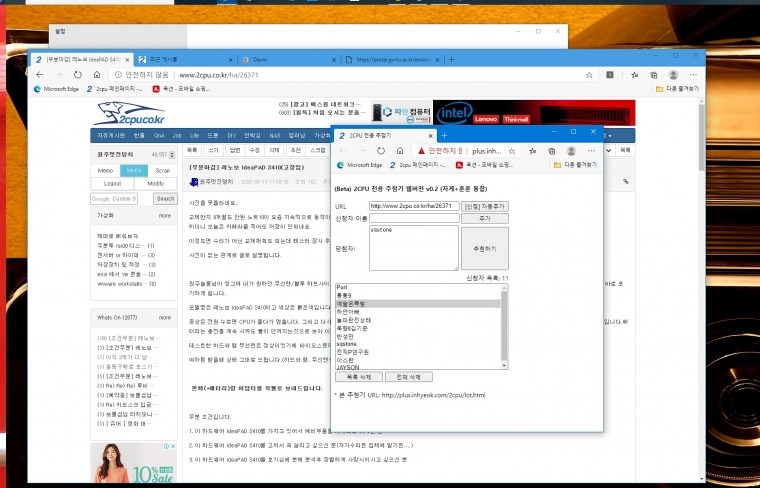Close the 2CPU 전용 추첨기 tab
The height and width of the screenshot is (488, 760).
tap(430, 136)
